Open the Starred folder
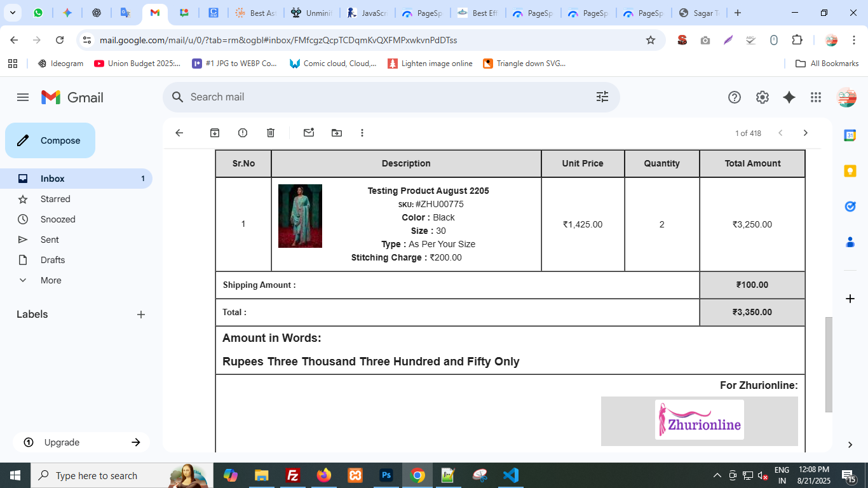Screen dimensions: 868x488 click(x=55, y=199)
